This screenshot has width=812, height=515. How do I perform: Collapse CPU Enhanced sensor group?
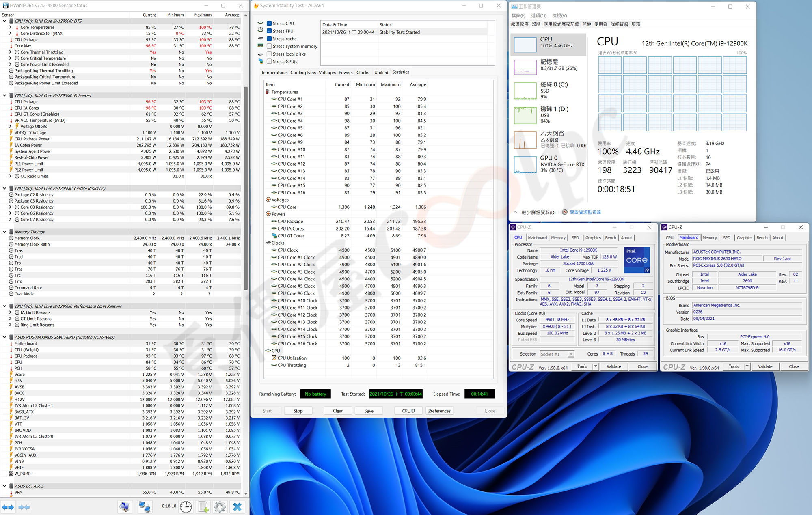pyautogui.click(x=4, y=95)
